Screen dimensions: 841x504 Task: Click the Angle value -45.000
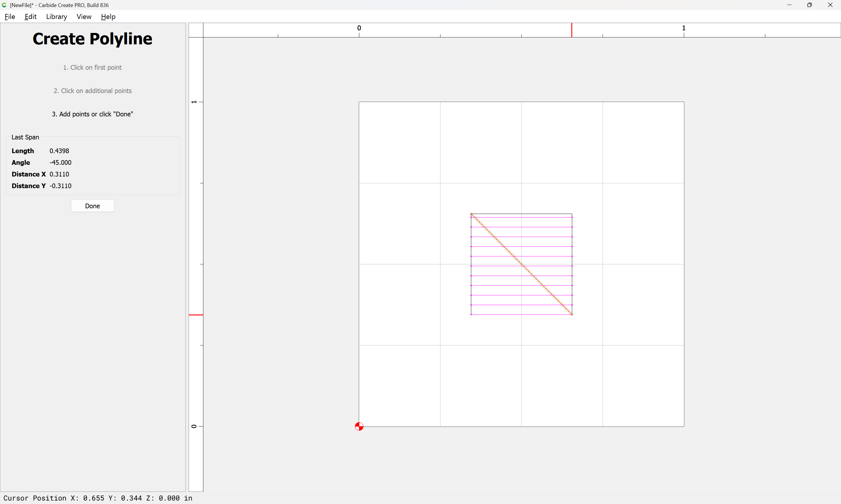pyautogui.click(x=60, y=162)
